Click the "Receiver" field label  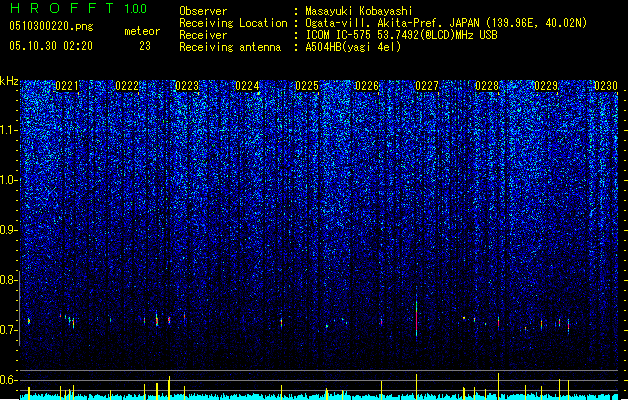coord(203,35)
